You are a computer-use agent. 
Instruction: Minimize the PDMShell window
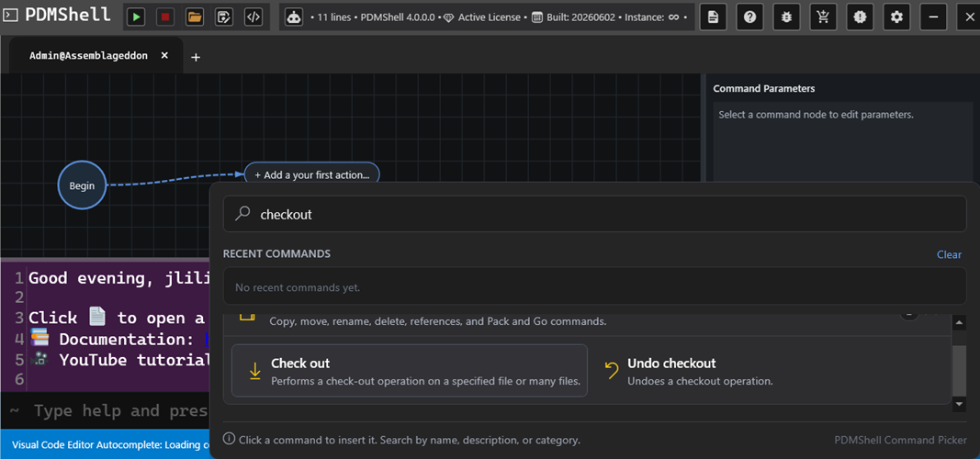point(934,17)
